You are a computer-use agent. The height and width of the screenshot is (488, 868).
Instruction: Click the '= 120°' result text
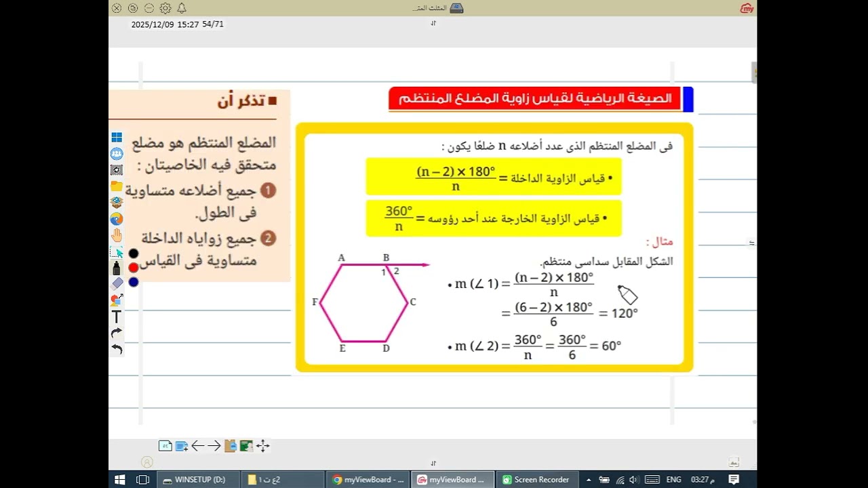pos(618,313)
